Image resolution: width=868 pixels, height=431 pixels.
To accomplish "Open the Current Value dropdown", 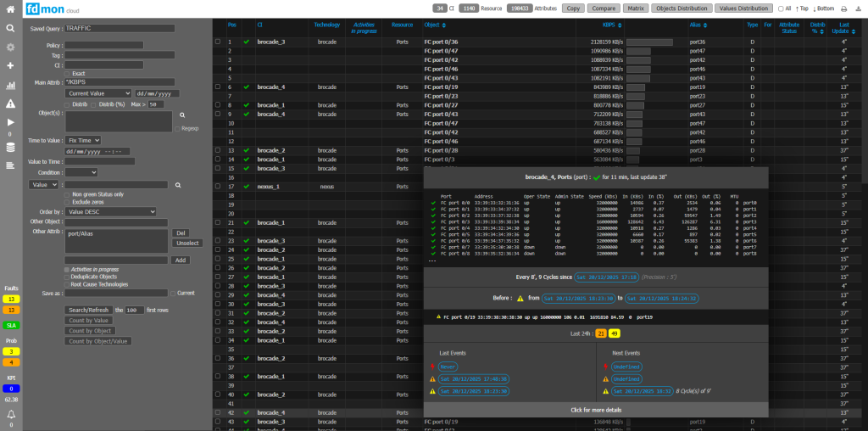I will click(x=98, y=93).
